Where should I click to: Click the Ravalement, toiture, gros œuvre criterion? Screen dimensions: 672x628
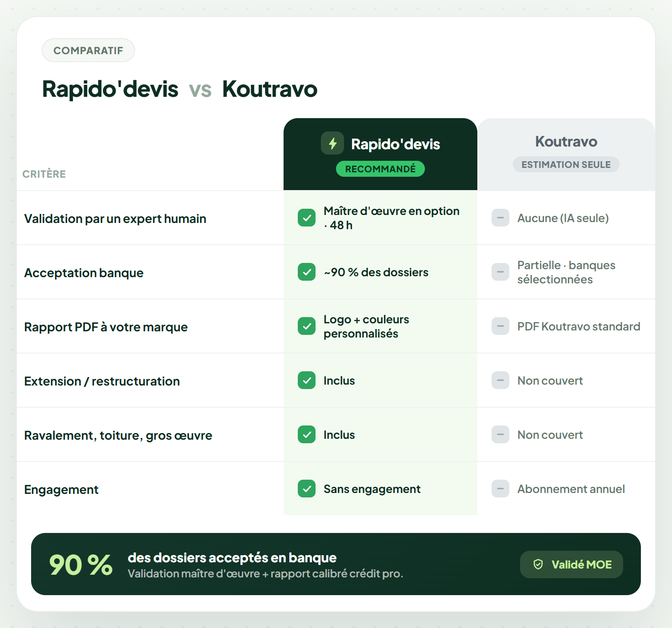click(118, 435)
